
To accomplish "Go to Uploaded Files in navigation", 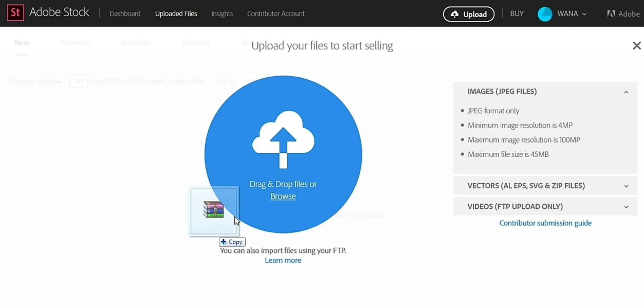I will click(176, 14).
